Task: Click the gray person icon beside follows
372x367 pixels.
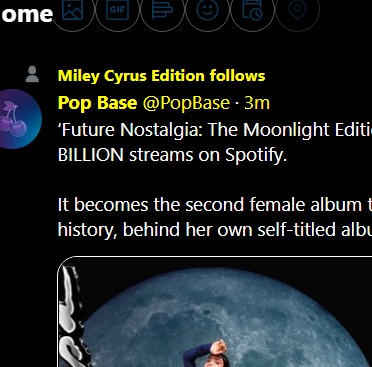Action: point(32,74)
